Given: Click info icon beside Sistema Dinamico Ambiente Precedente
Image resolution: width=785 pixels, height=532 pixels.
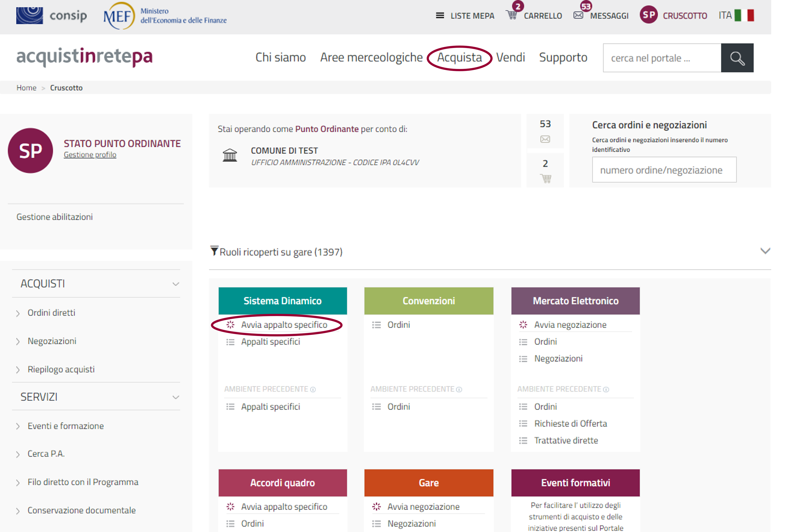Looking at the screenshot, I should tap(313, 389).
